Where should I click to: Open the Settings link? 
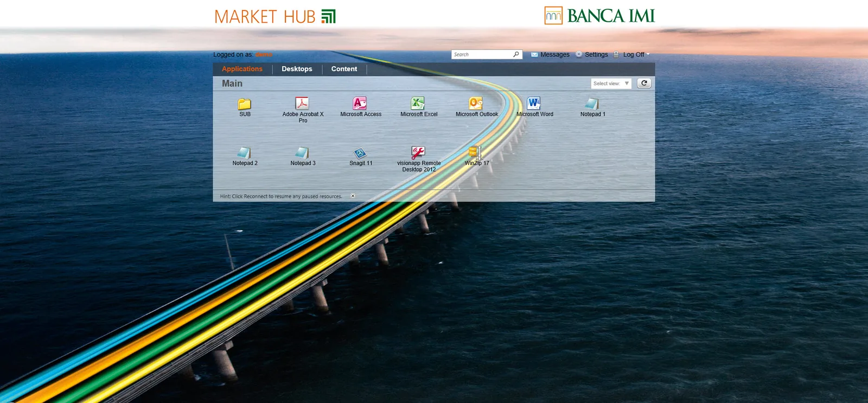pyautogui.click(x=596, y=54)
